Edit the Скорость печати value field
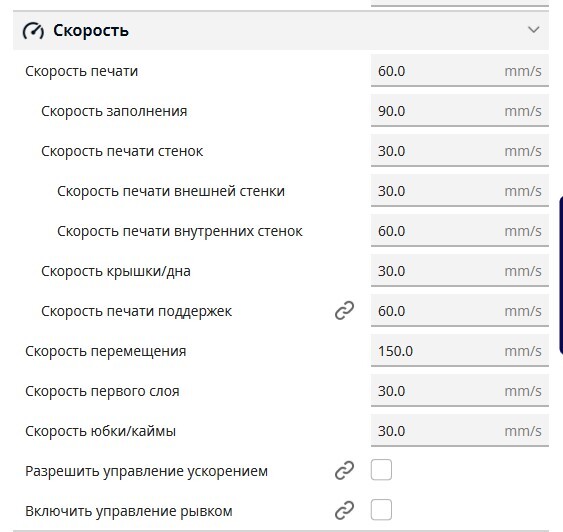The image size is (563, 532). (460, 71)
